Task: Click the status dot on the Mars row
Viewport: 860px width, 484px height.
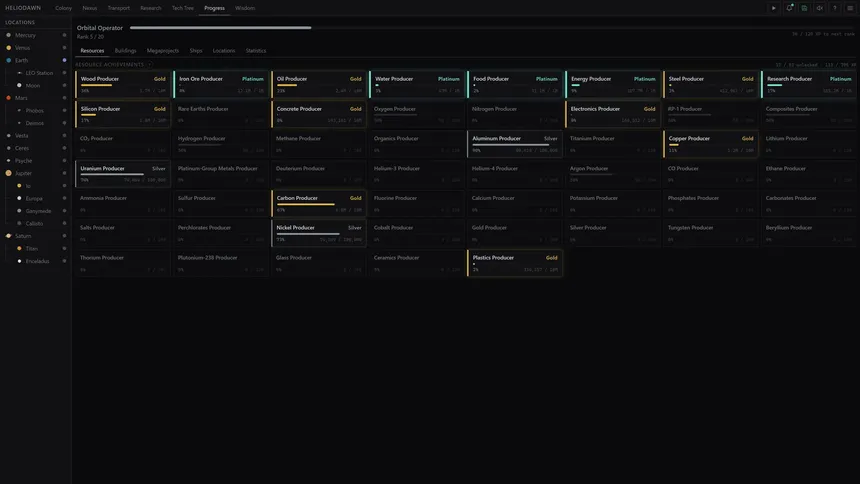Action: (x=64, y=98)
